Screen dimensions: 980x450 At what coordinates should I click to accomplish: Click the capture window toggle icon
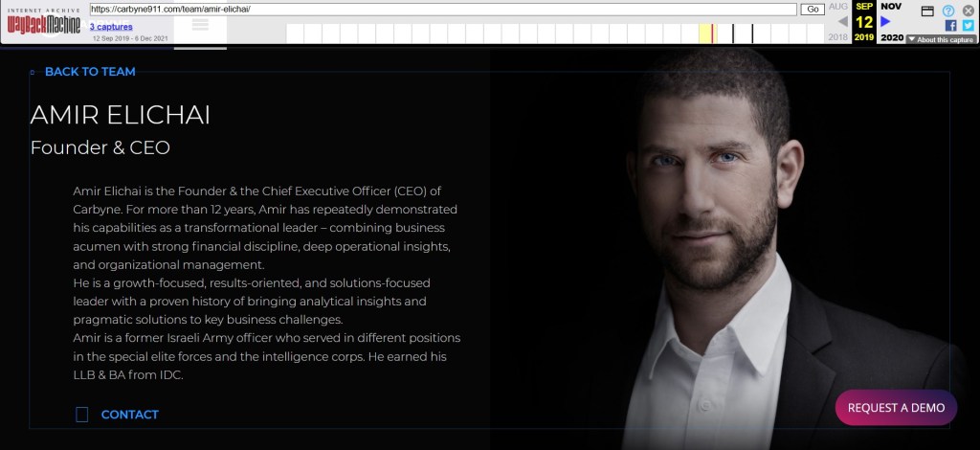[927, 11]
